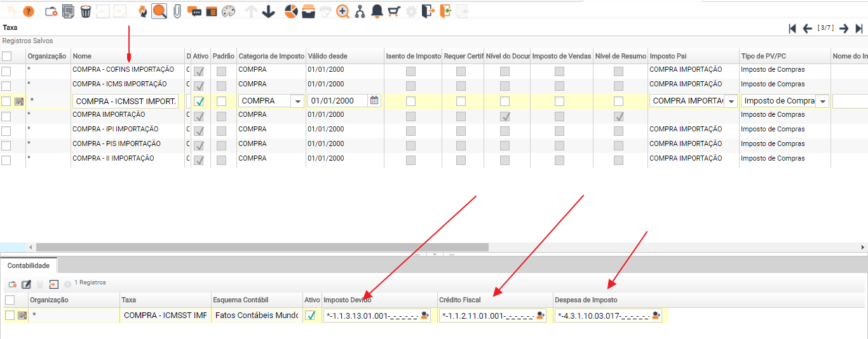Sort by the Nome column header
868x339 pixels.
coord(127,56)
